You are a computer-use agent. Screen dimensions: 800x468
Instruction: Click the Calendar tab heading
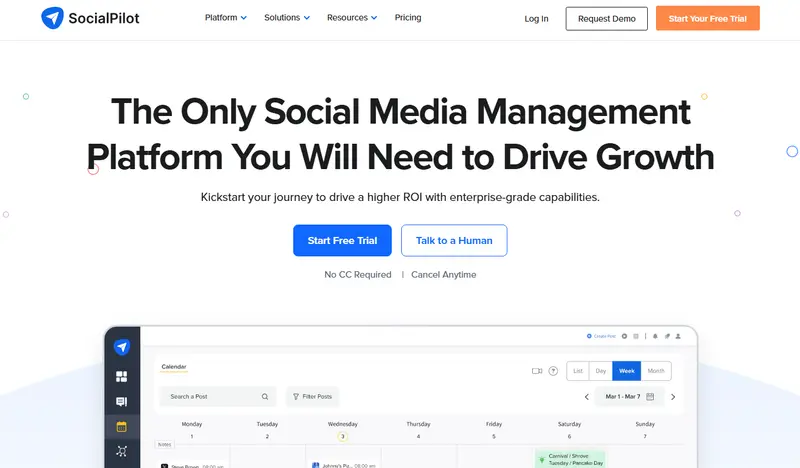[174, 367]
